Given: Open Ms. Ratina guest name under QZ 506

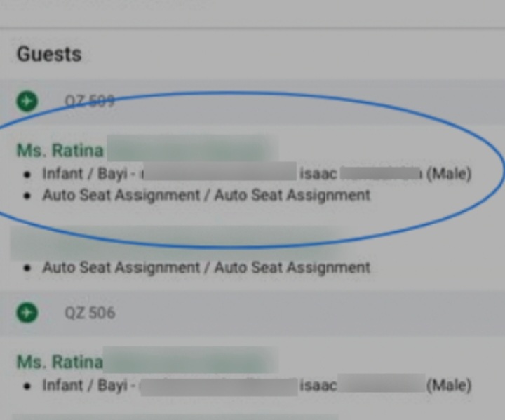Looking at the screenshot, I should pyautogui.click(x=60, y=363).
